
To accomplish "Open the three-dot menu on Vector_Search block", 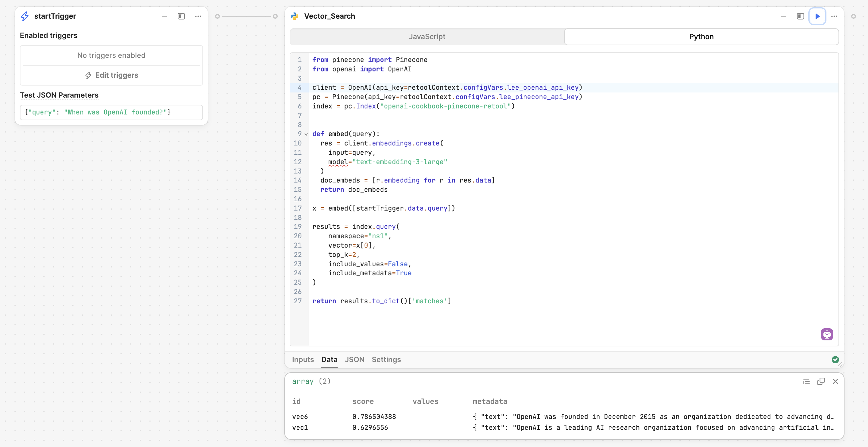I will pyautogui.click(x=834, y=16).
